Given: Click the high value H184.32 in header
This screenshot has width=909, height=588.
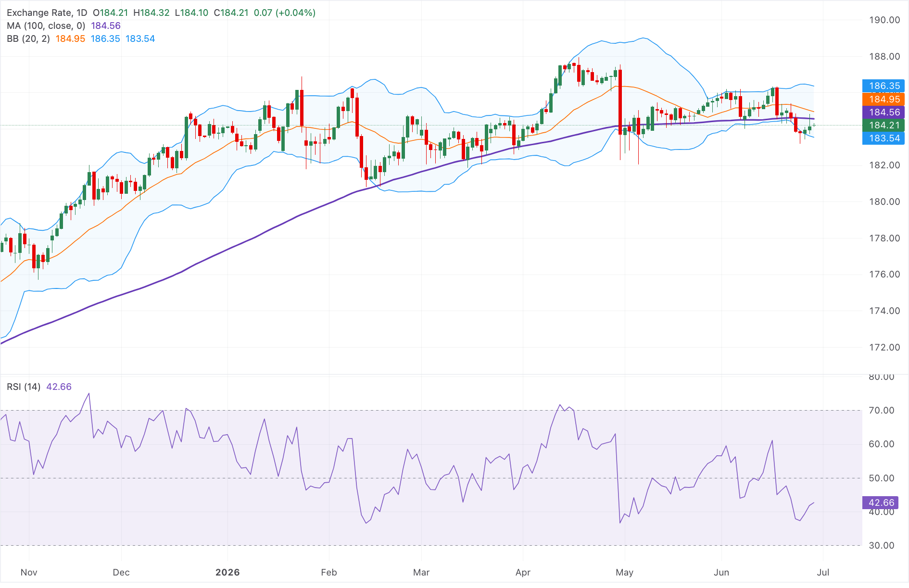Looking at the screenshot, I should [151, 13].
